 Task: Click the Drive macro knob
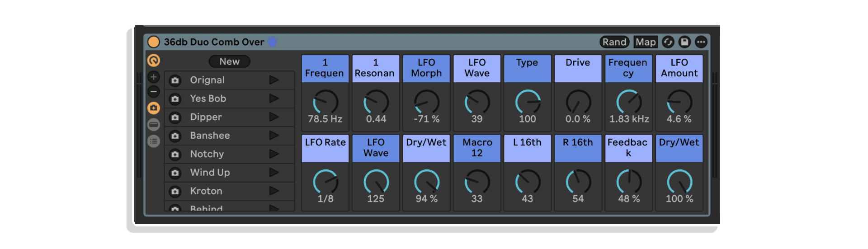pyautogui.click(x=578, y=102)
